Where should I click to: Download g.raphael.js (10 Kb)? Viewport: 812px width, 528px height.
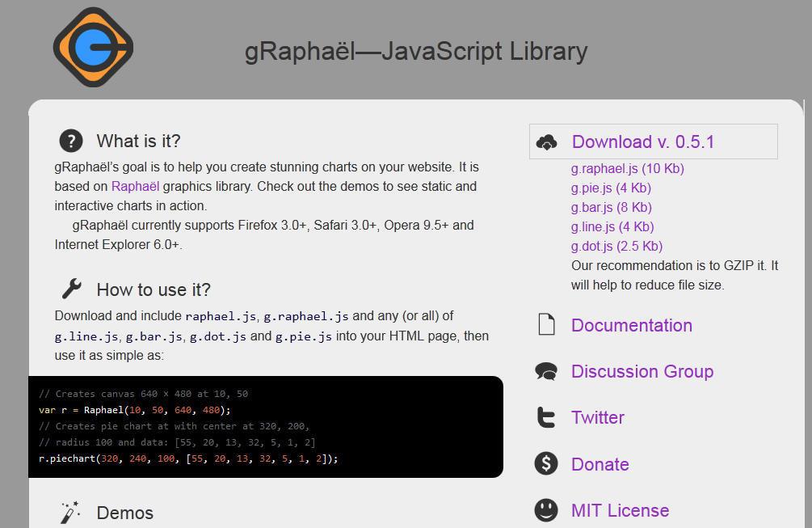(x=627, y=169)
